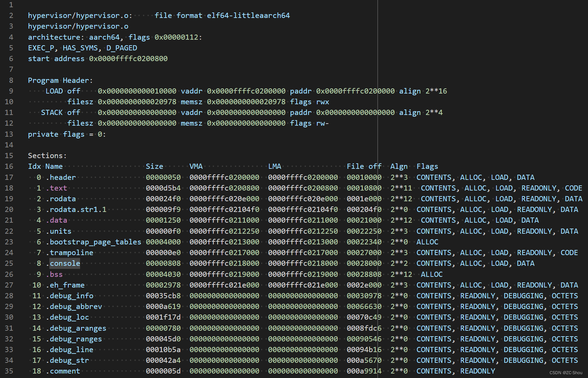
Task: Click the '.debug_abbrev' section name
Action: [x=74, y=306]
